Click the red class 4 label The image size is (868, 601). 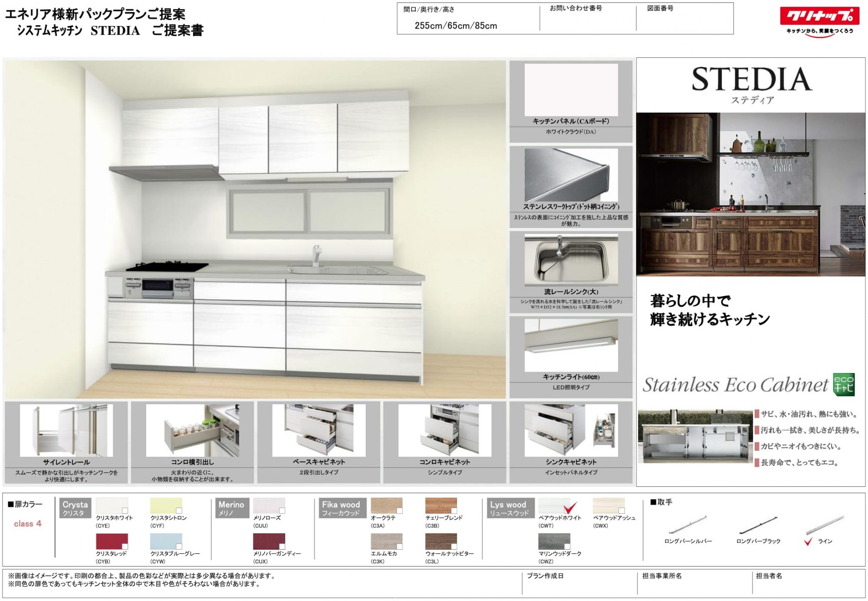pyautogui.click(x=27, y=524)
